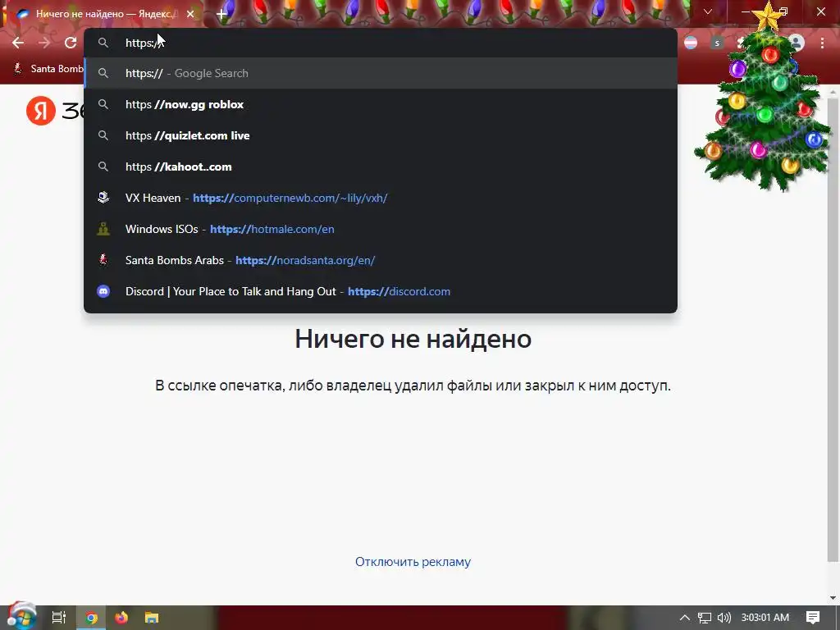Click the VX Heaven suggestion favicon

[x=103, y=198]
